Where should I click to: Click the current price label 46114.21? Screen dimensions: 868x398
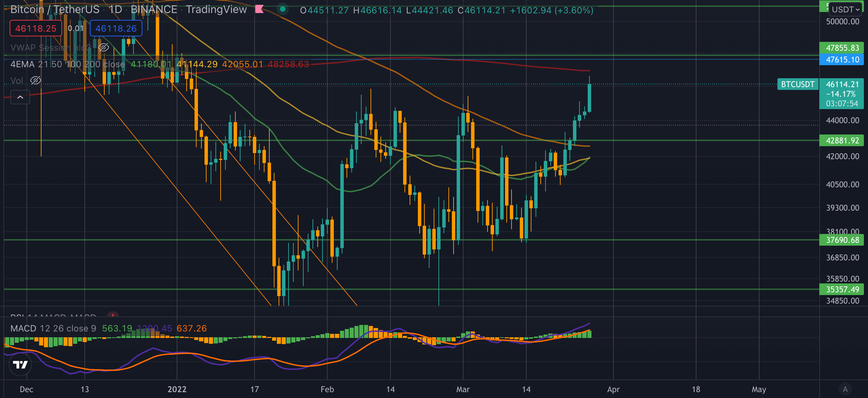point(842,84)
